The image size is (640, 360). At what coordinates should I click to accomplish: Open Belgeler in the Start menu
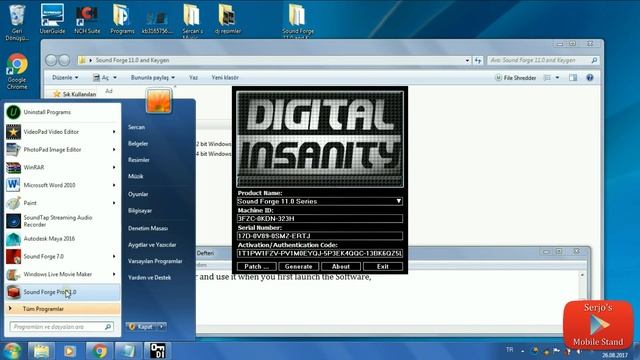point(138,144)
